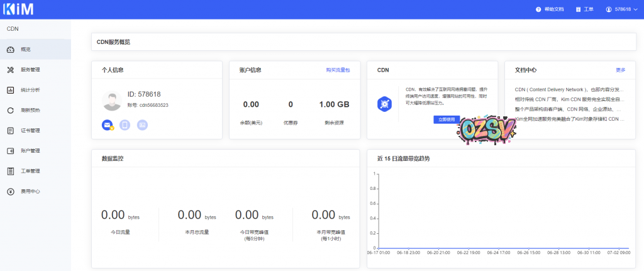The image size is (644, 271).
Task: Open 概览 overview dashboard icon in sidebar
Action: pyautogui.click(x=10, y=49)
